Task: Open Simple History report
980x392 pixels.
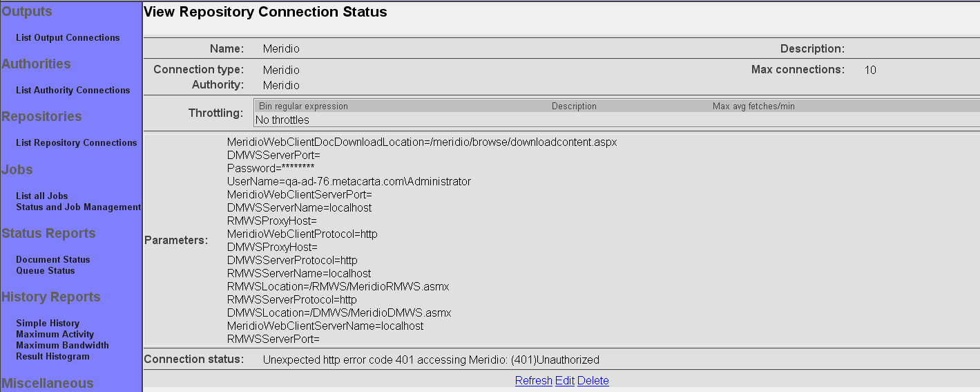Action: click(48, 324)
